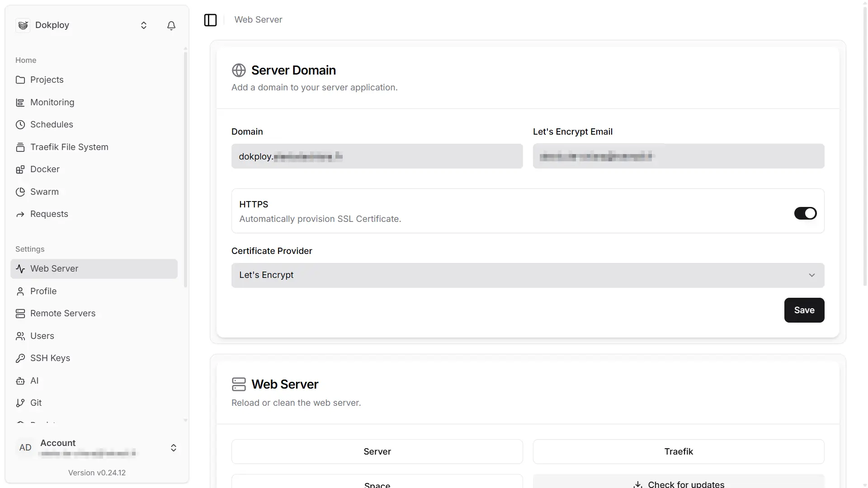
Task: Open Requests menu item
Action: coord(94,214)
